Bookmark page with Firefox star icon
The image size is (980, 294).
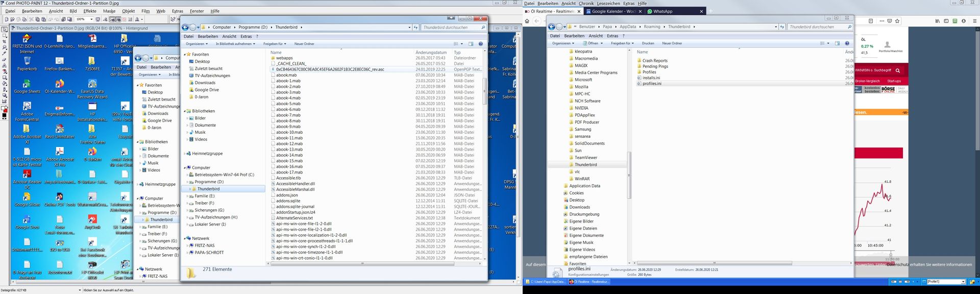pos(897,21)
